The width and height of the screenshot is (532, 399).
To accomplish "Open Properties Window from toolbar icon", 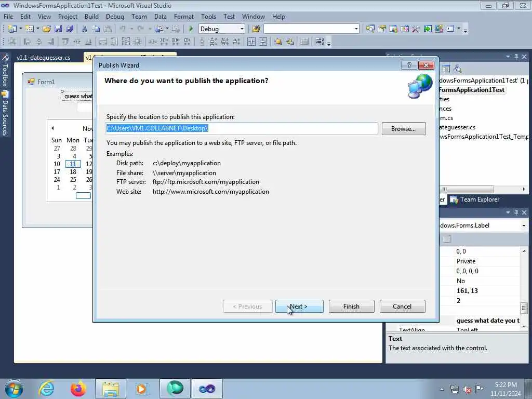I will tap(382, 29).
